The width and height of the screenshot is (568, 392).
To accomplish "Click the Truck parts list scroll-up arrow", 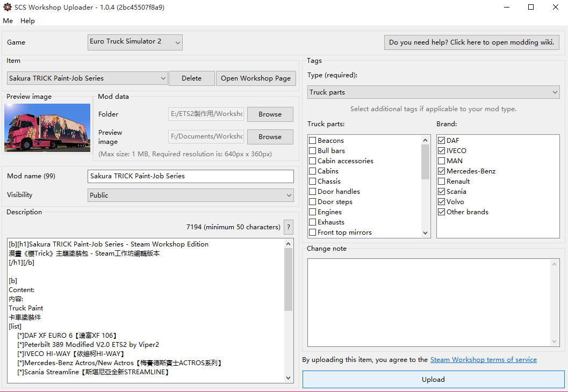I will [x=425, y=140].
